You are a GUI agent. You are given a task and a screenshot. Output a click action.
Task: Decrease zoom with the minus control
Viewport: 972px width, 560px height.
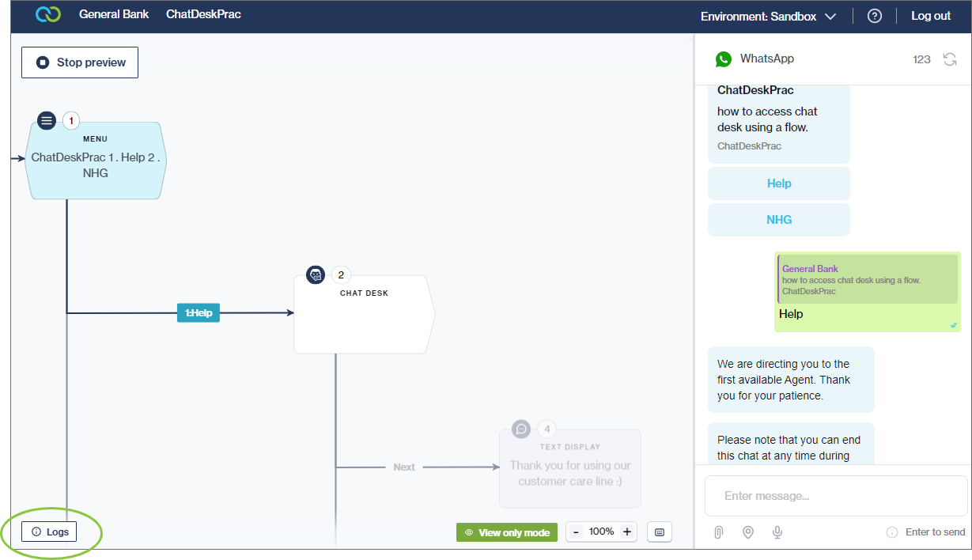tap(576, 532)
